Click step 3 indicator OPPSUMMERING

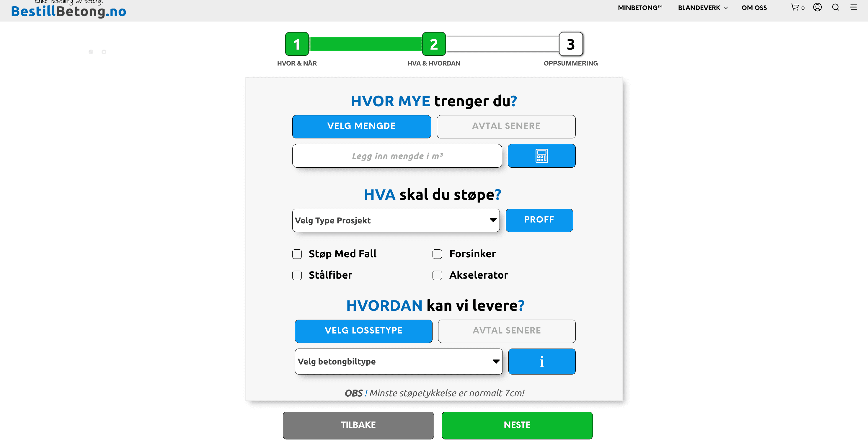tap(570, 44)
